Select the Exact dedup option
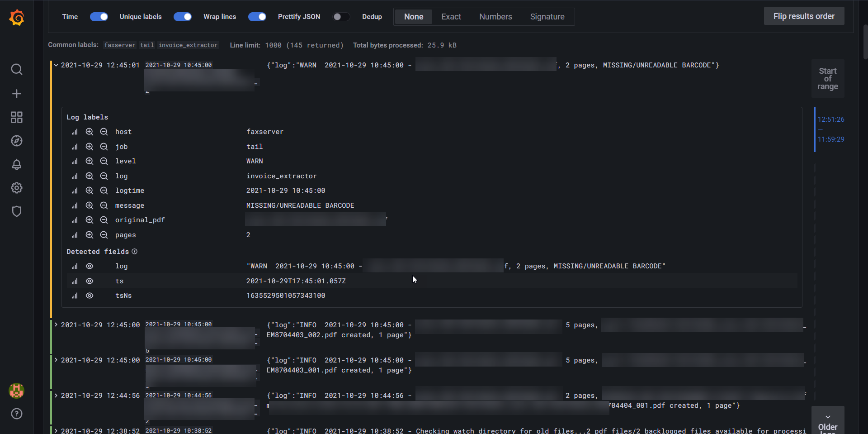 point(451,17)
